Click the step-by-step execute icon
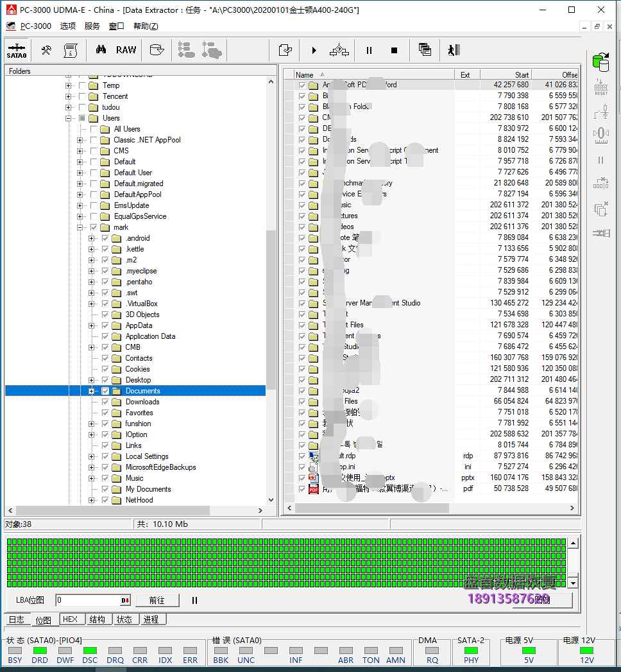This screenshot has height=672, width=621. click(339, 50)
